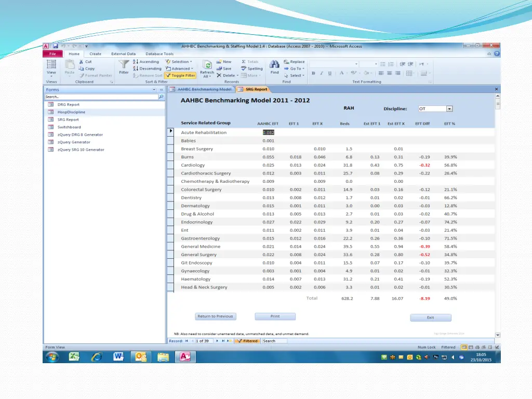This screenshot has height=399, width=532.
Task: Click the Print button on form
Action: 275,316
